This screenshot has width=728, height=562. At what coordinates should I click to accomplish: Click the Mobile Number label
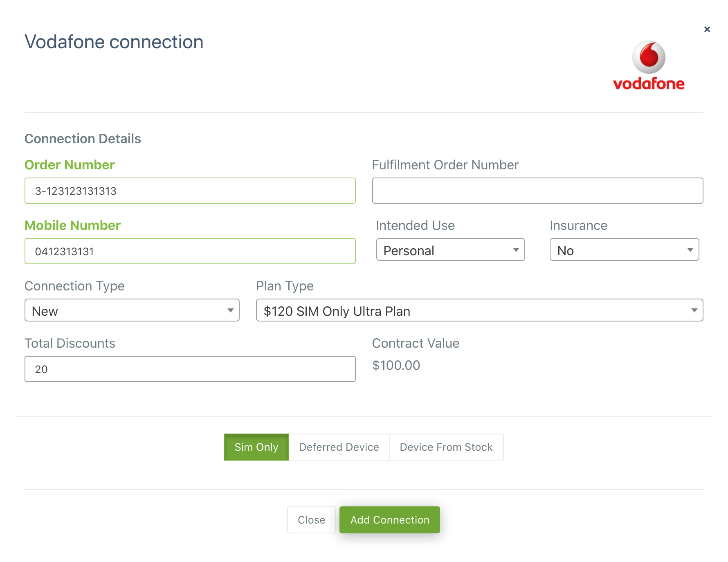[x=72, y=225]
